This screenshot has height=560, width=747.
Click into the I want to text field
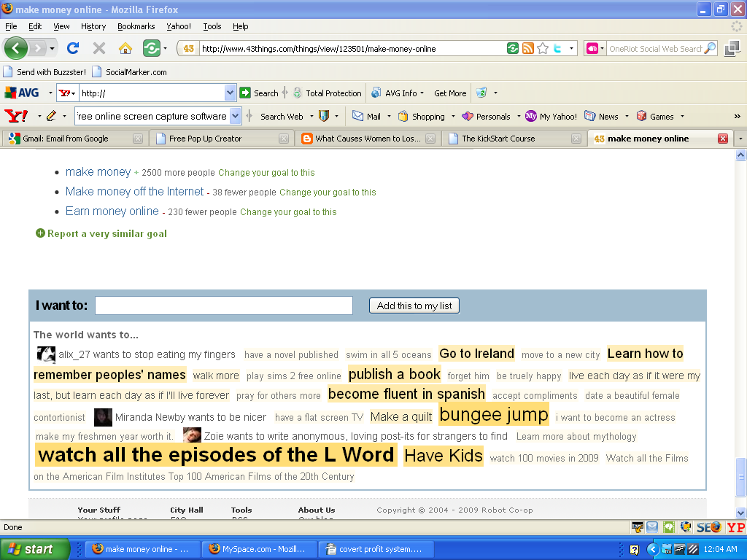(x=224, y=306)
